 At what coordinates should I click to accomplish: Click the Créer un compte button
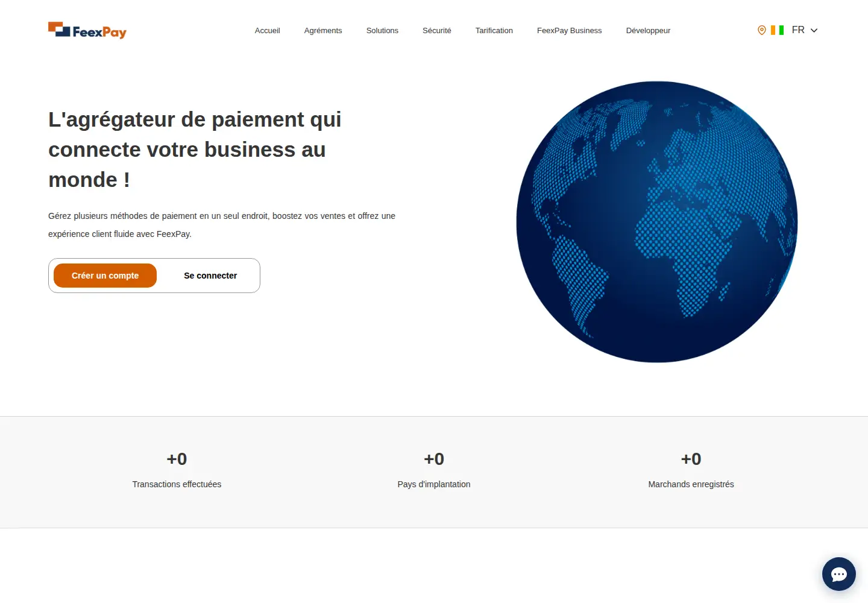click(x=105, y=276)
